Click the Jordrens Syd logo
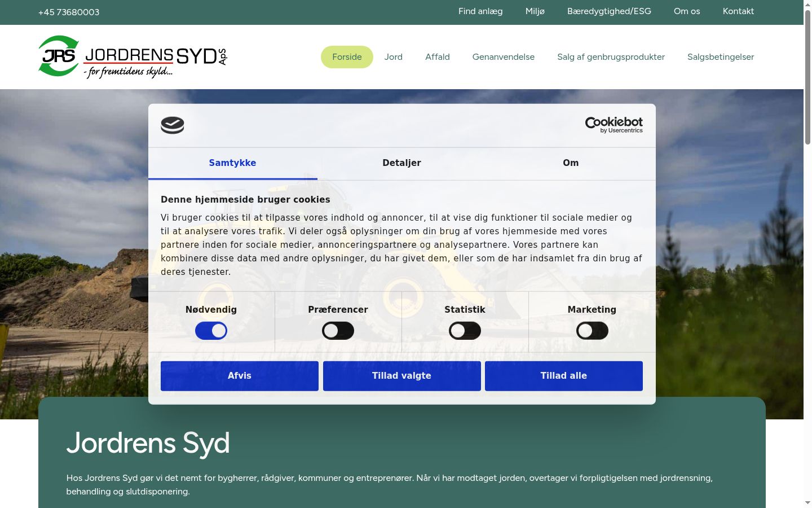 tap(133, 56)
